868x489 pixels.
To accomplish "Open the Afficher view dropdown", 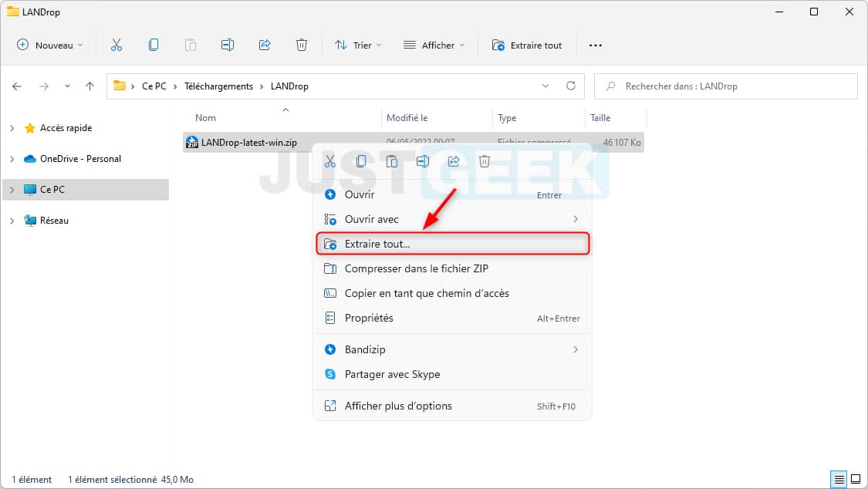I will [434, 46].
